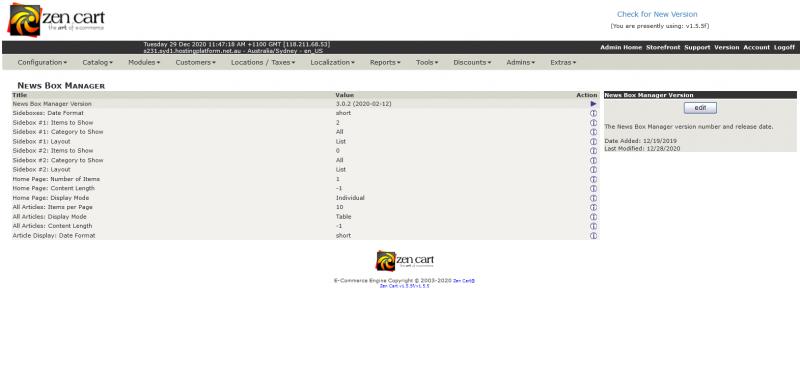This screenshot has height=385, width=800.
Task: Click info icon for Home Page: Number of Items
Action: point(593,179)
